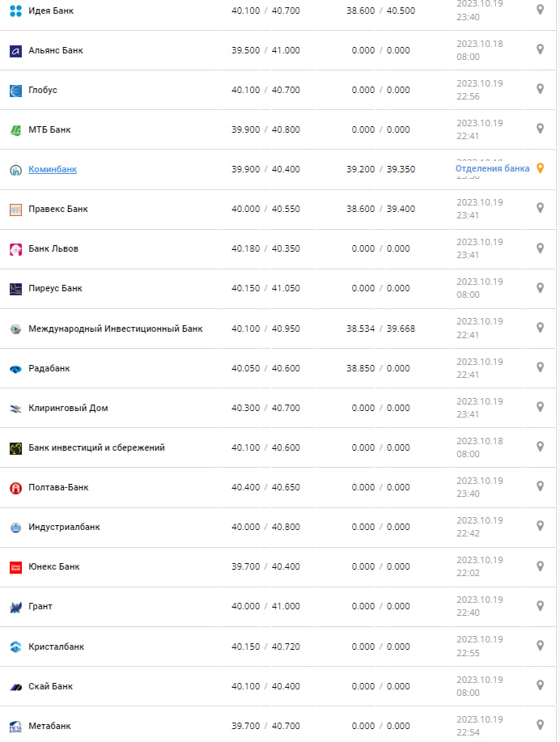Screen dimensions: 560x742
Task: Open the Коминбанк link
Action: [x=53, y=169]
